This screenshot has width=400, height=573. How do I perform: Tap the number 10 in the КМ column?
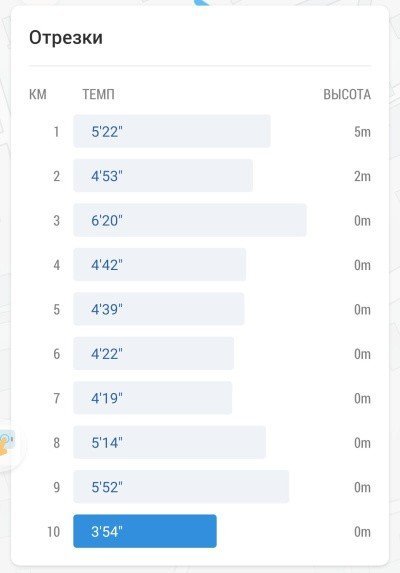53,531
